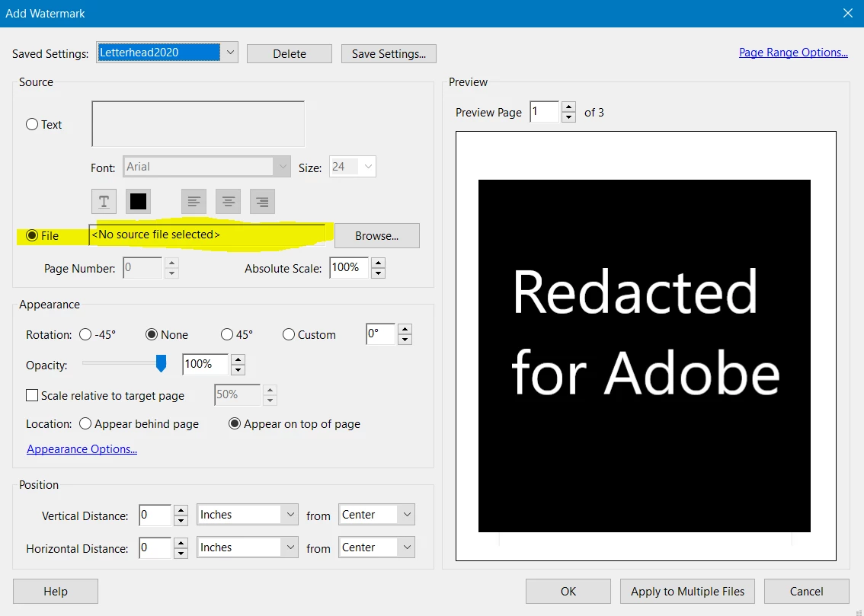The height and width of the screenshot is (616, 864).
Task: Click Save Settings button
Action: pos(389,54)
